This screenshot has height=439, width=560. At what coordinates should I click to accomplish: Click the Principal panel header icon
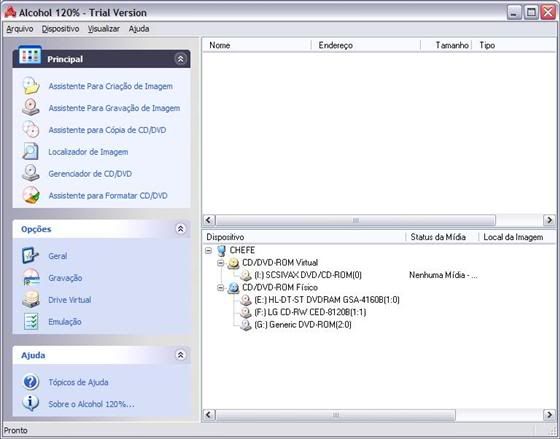point(30,55)
